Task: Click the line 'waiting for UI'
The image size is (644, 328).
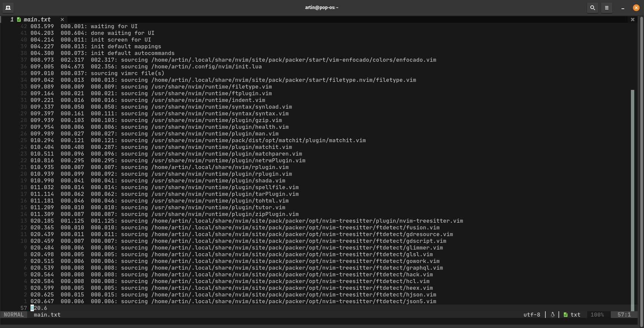Action: [x=84, y=26]
